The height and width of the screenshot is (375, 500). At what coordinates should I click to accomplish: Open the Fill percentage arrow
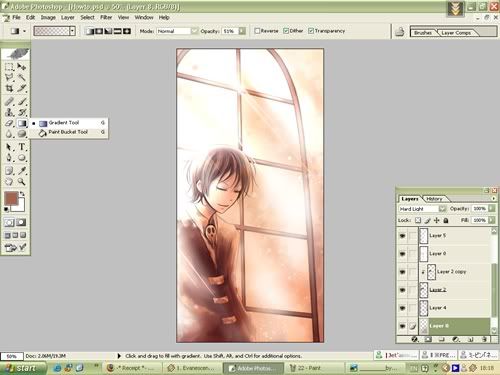(492, 220)
